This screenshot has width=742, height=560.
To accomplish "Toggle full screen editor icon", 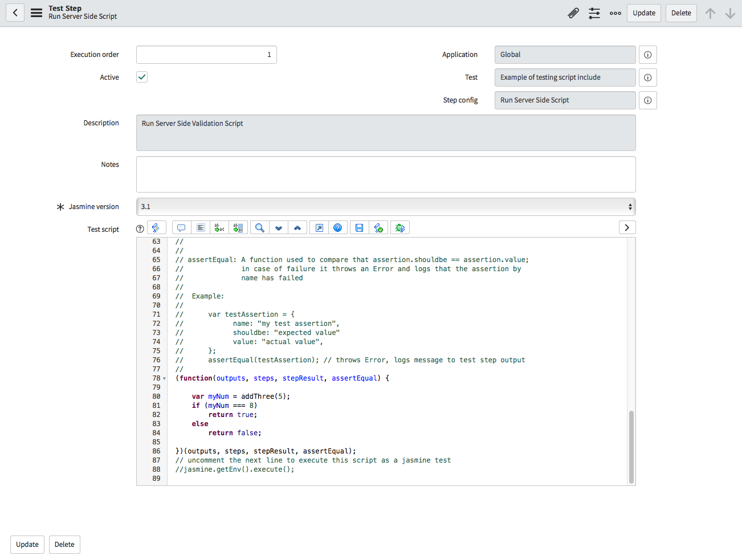I will point(319,228).
